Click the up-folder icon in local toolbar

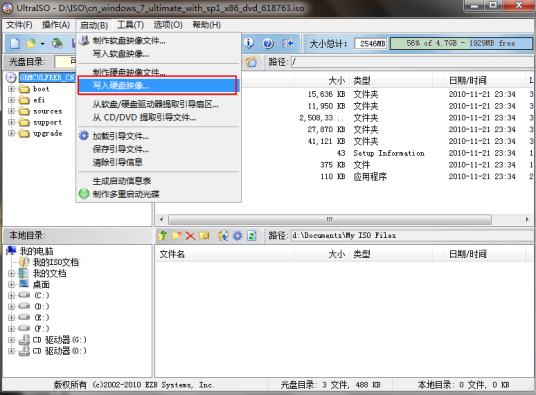[163, 235]
